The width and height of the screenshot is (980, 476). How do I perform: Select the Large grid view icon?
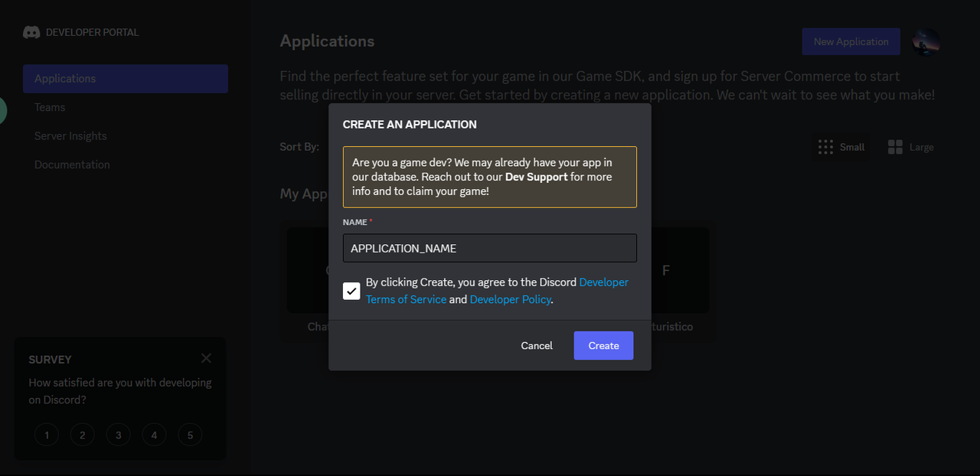point(895,147)
